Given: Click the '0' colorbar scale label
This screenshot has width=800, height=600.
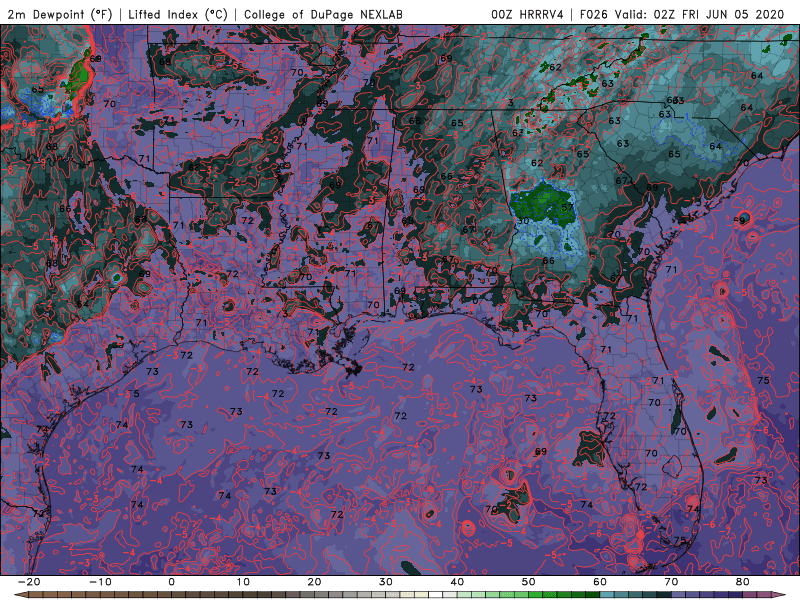Looking at the screenshot, I should pos(171,582).
